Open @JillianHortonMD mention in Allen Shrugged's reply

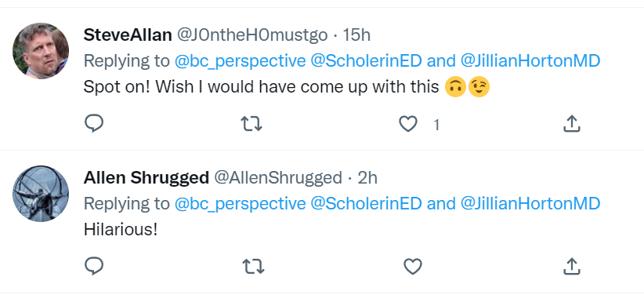pyautogui.click(x=530, y=204)
